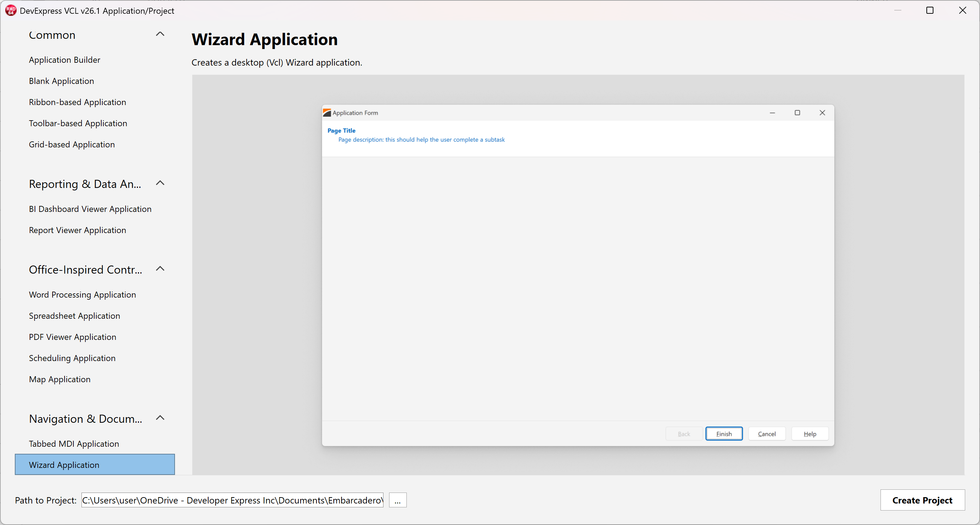Click the Common section header label

coord(52,35)
